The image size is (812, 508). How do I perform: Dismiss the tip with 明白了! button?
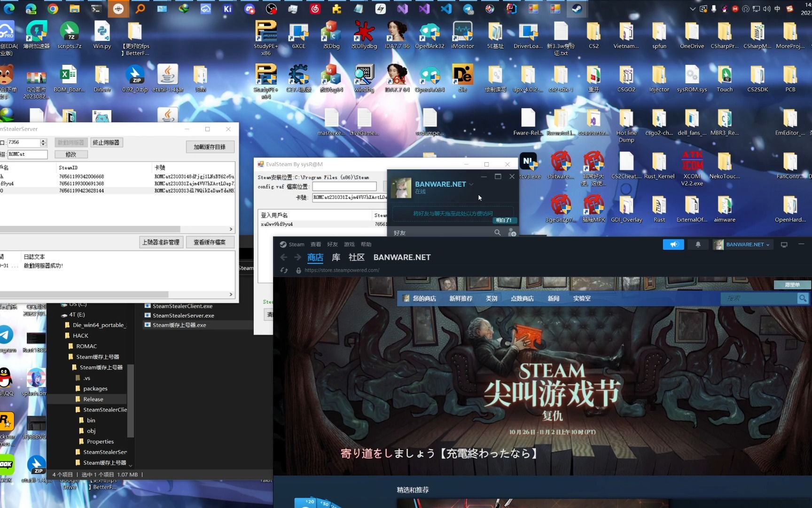504,220
